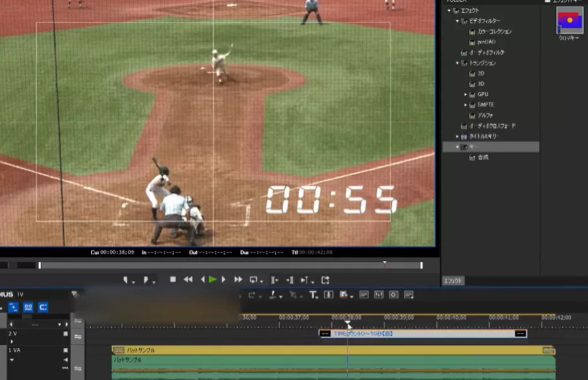Toggle the 1 VA track audio mute speaker
The height and width of the screenshot is (380, 588).
(65, 359)
